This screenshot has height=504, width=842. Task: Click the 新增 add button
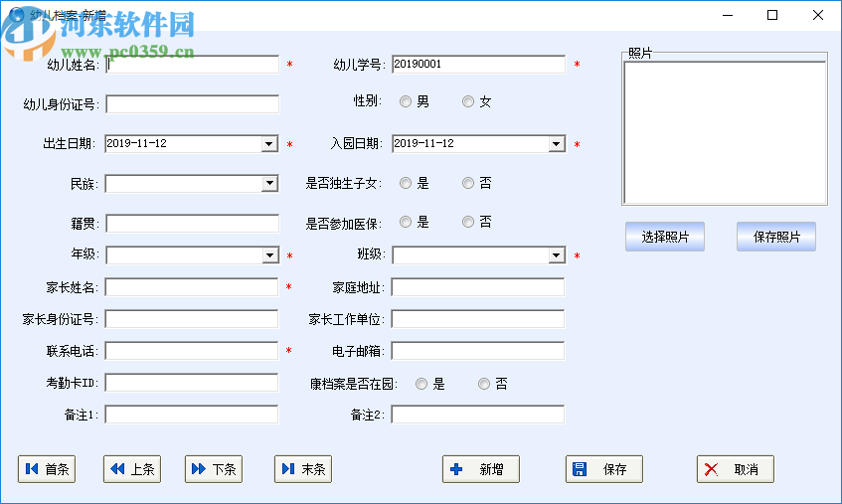pyautogui.click(x=480, y=469)
